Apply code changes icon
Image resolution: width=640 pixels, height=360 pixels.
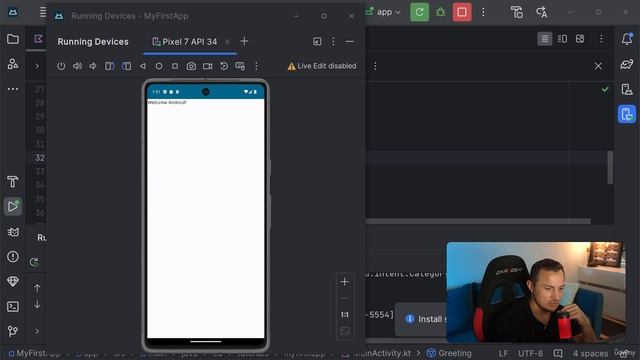pyautogui.click(x=542, y=12)
